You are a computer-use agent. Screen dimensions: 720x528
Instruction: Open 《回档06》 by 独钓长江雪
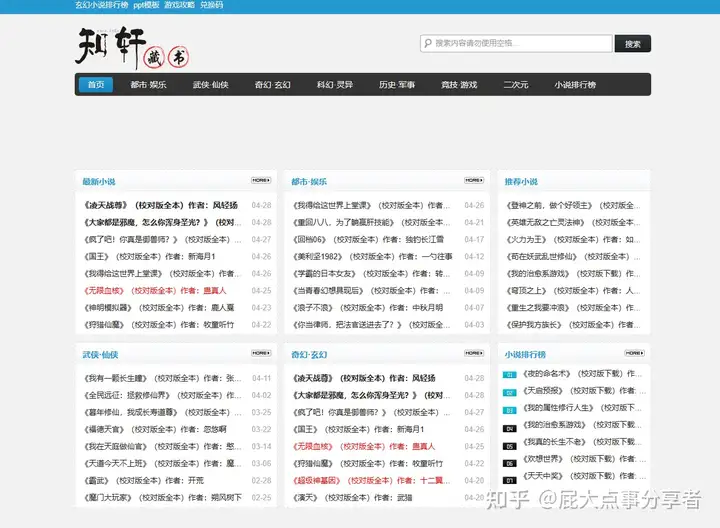(x=369, y=239)
